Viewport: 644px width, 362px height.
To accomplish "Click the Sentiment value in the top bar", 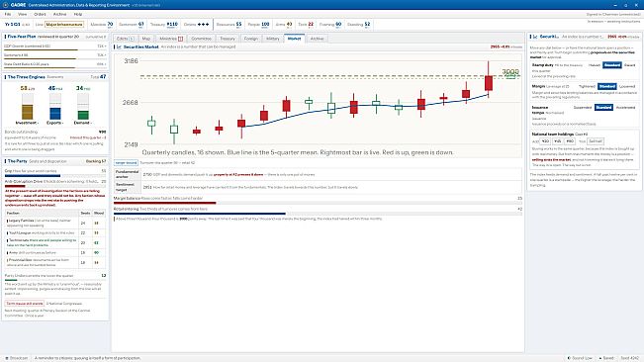I will point(140,24).
